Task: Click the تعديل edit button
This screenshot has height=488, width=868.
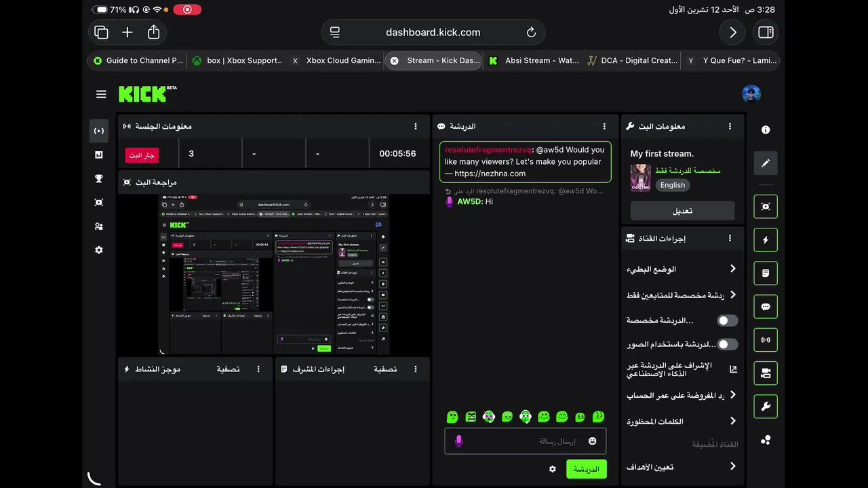Action: pos(682,211)
